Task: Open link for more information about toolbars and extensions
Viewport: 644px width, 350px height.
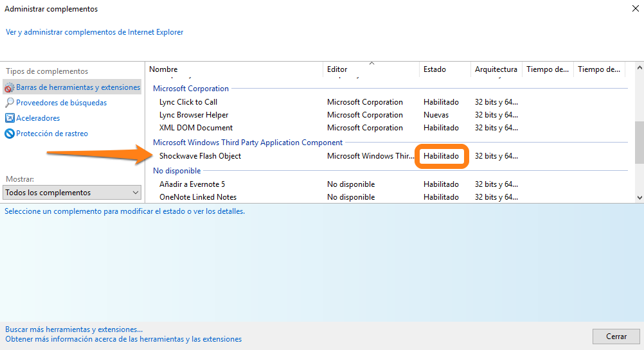Action: click(123, 339)
